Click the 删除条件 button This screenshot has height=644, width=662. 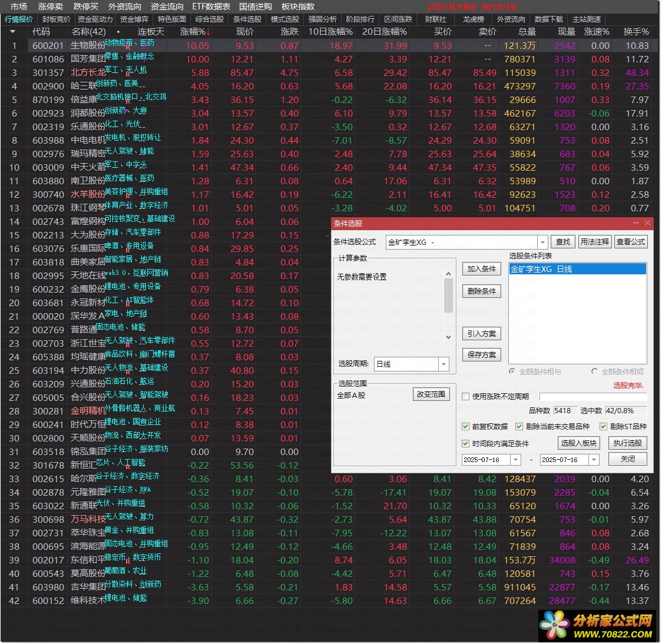pyautogui.click(x=482, y=291)
